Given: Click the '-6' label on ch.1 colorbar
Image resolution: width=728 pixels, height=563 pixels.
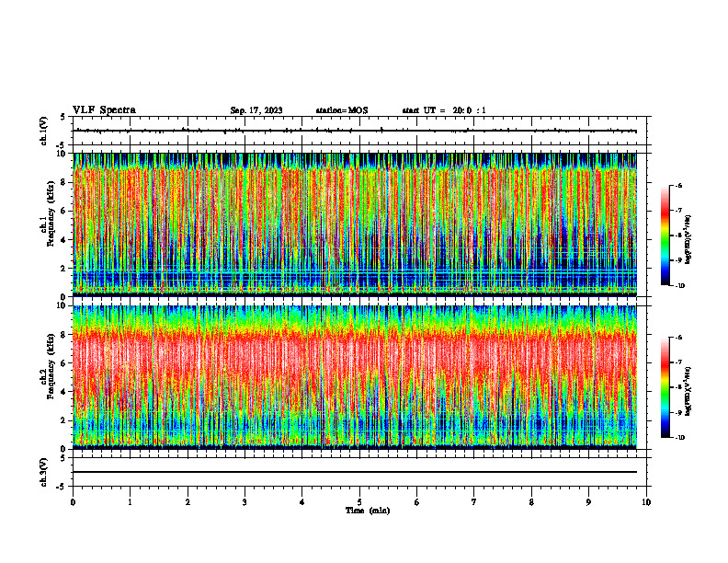Looking at the screenshot, I should pos(678,186).
